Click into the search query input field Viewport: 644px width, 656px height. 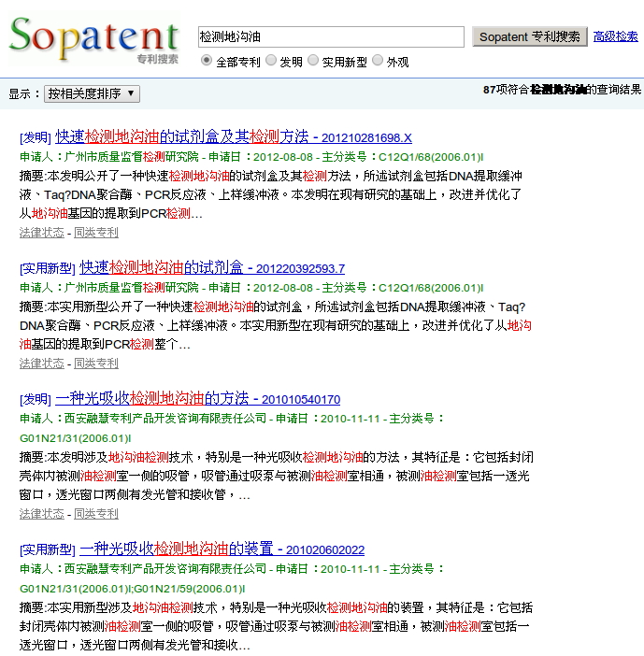[331, 36]
